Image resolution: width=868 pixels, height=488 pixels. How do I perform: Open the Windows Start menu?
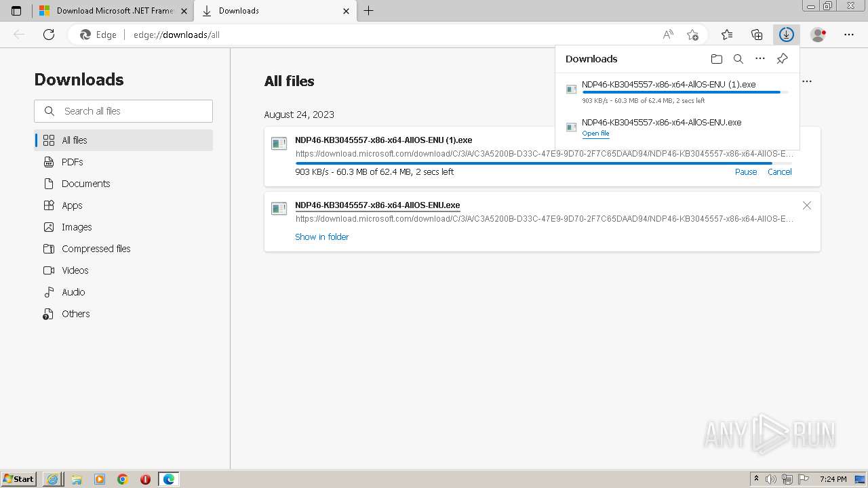click(x=18, y=479)
